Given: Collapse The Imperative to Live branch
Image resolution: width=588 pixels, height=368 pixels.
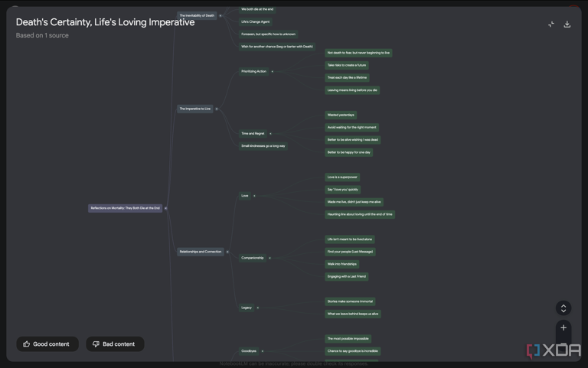Looking at the screenshot, I should click(217, 109).
